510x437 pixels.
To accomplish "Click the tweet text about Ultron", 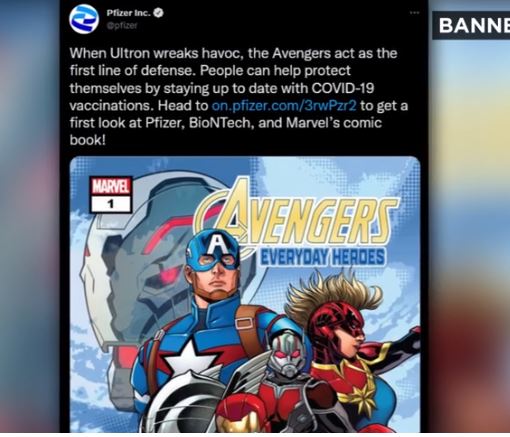I will click(238, 96).
